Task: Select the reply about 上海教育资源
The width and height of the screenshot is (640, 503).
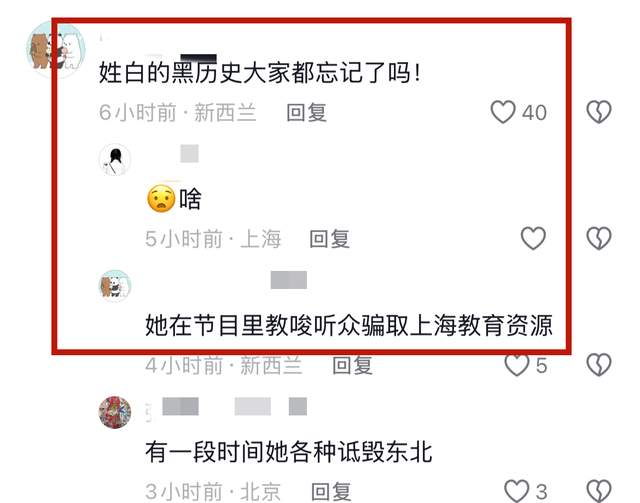Action: pyautogui.click(x=349, y=325)
